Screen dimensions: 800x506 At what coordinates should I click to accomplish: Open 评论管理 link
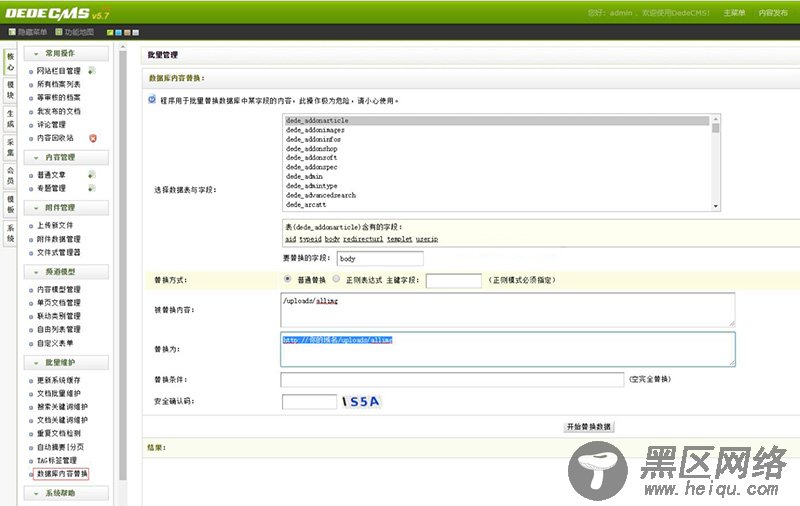52,124
